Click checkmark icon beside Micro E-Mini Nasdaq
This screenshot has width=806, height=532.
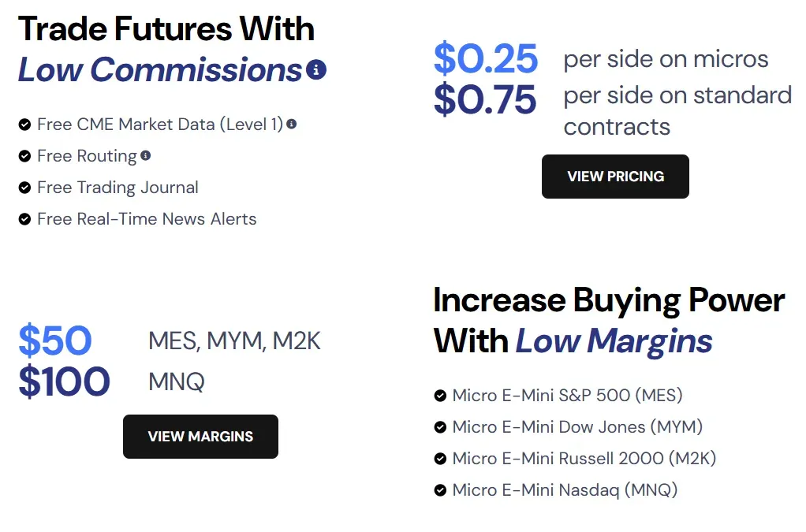tap(440, 490)
